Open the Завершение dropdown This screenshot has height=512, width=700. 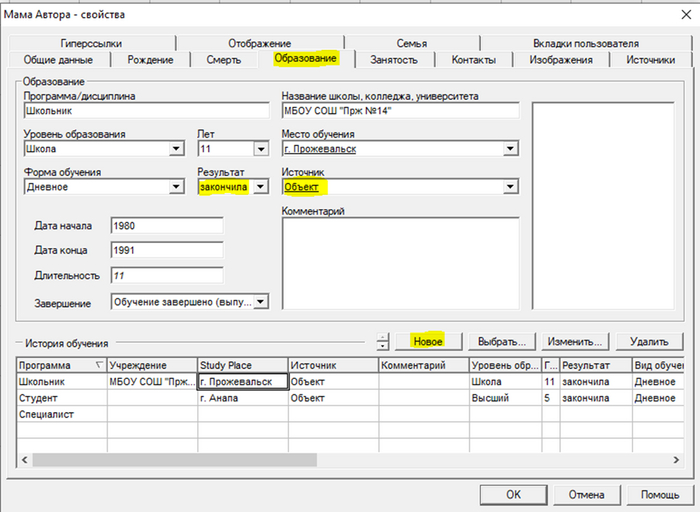[261, 302]
